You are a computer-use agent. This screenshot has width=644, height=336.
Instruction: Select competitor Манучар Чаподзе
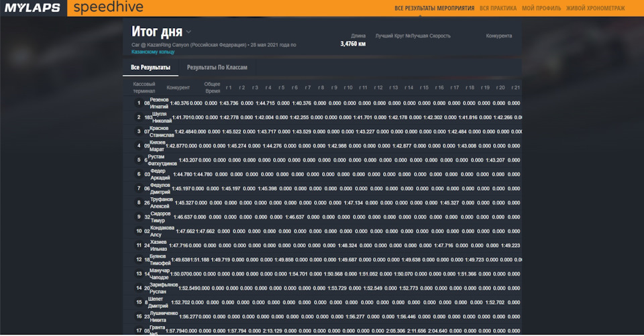tap(160, 274)
